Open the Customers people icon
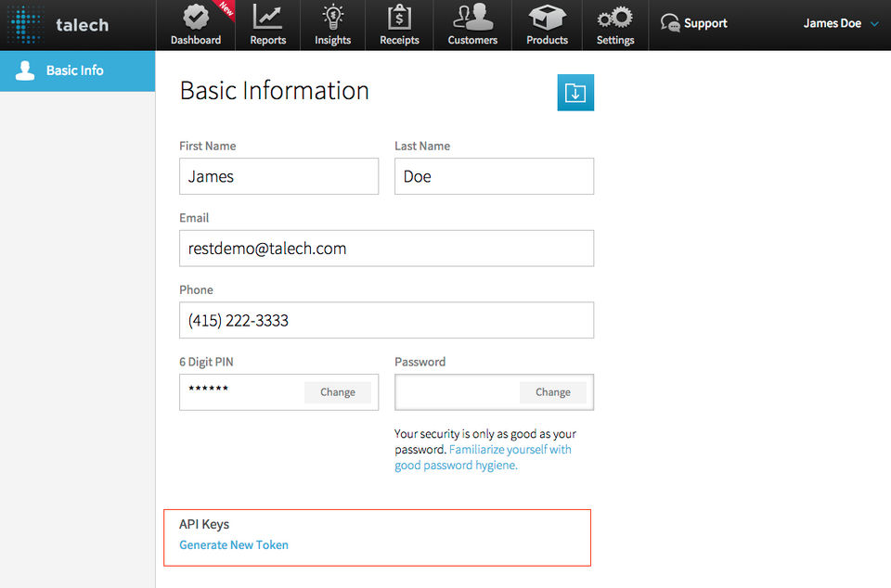Viewport: 891px width, 588px height. 472,17
